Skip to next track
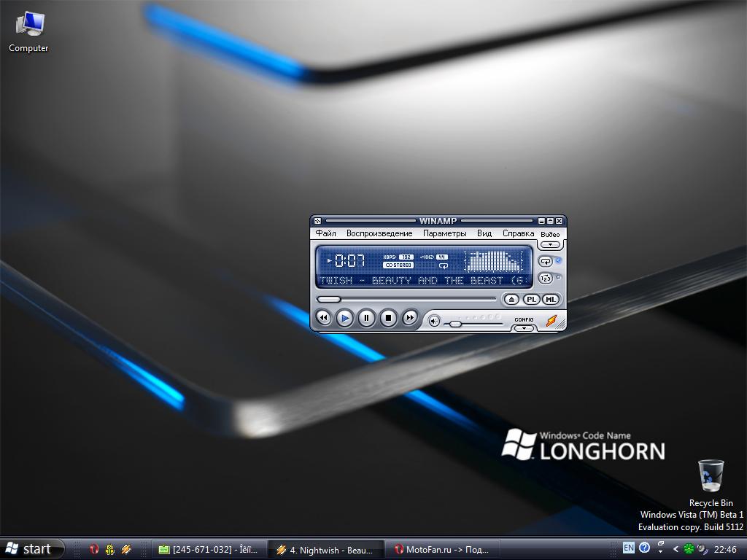The width and height of the screenshot is (747, 560). (x=410, y=318)
